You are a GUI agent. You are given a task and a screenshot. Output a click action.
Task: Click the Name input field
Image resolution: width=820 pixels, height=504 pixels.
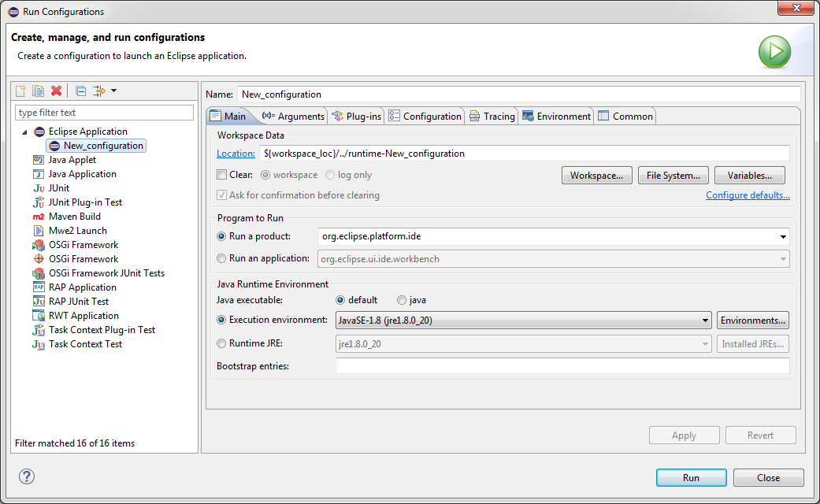pyautogui.click(x=519, y=94)
